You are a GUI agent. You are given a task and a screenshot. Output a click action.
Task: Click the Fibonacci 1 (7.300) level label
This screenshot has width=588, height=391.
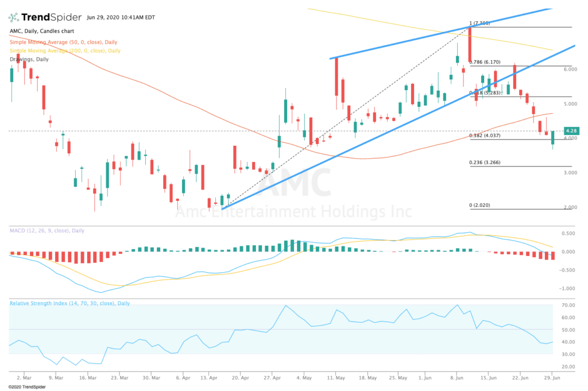[479, 23]
